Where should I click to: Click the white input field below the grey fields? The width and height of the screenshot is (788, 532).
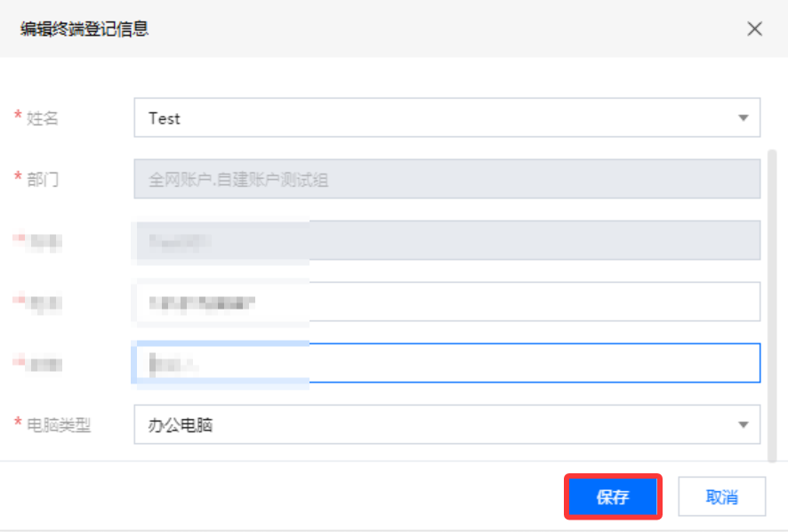click(x=446, y=302)
